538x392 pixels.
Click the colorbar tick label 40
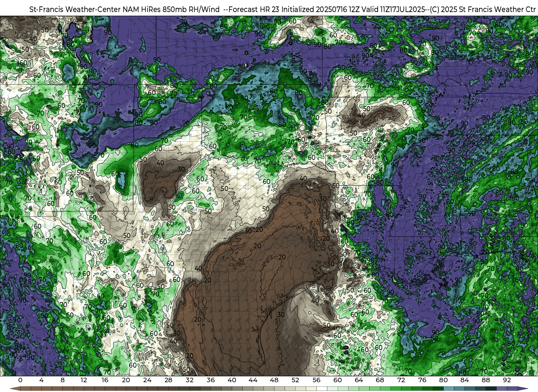coord(232,380)
